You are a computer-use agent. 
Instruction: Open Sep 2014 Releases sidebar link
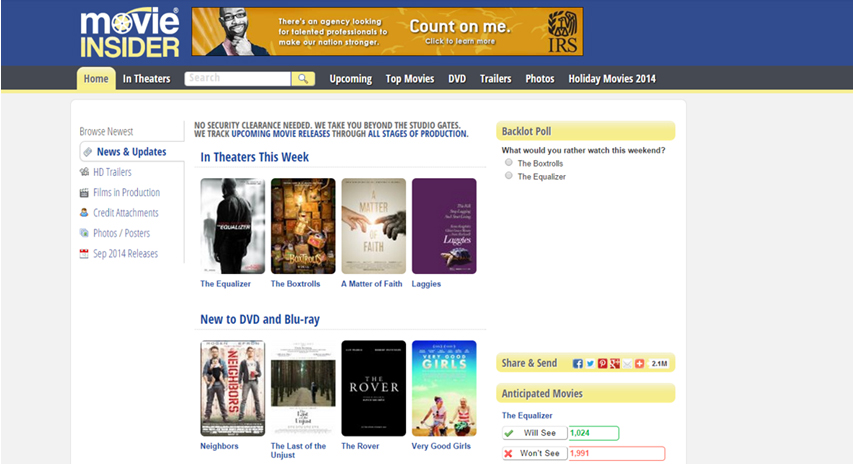click(x=125, y=253)
